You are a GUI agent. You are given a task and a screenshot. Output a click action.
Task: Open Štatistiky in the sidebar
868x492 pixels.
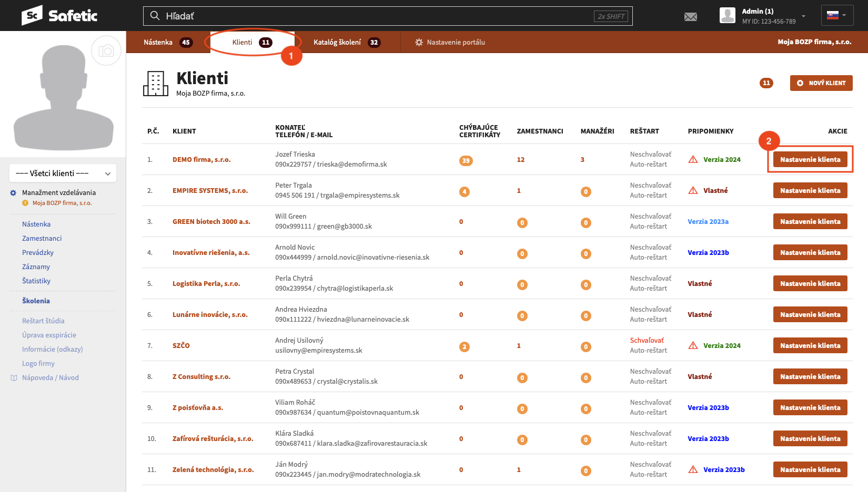click(x=36, y=281)
